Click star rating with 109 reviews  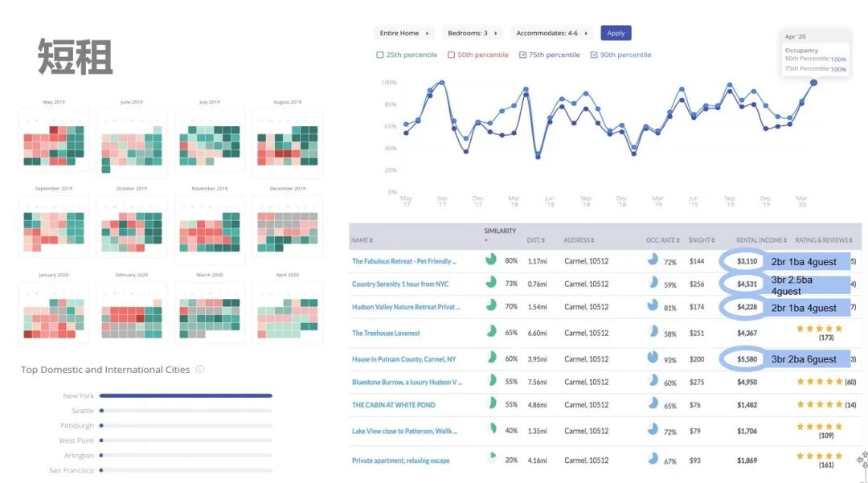click(x=819, y=427)
